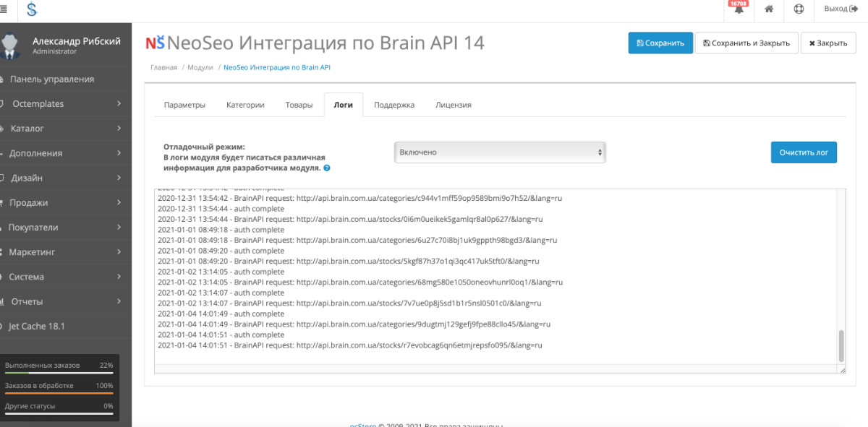The width and height of the screenshot is (868, 427).
Task: Log out using the Выход button
Action: 841,9
